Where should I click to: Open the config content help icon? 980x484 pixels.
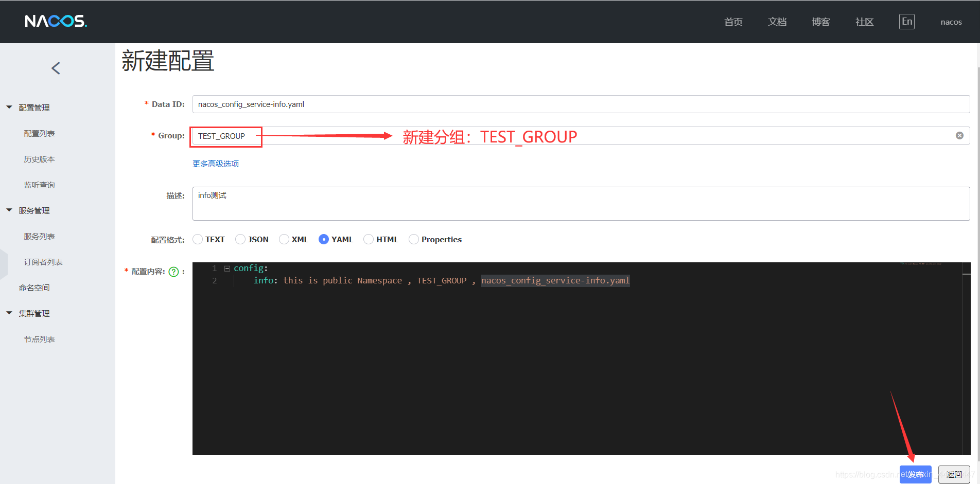click(174, 272)
